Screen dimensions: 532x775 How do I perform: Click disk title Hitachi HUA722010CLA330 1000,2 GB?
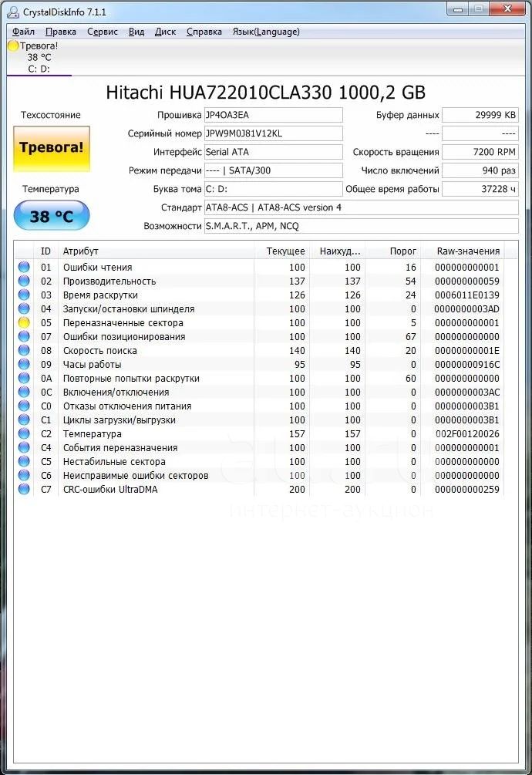266,93
